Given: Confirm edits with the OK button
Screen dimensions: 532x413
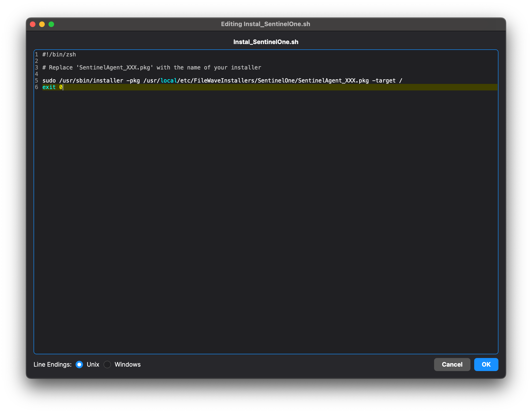Looking at the screenshot, I should (x=486, y=365).
